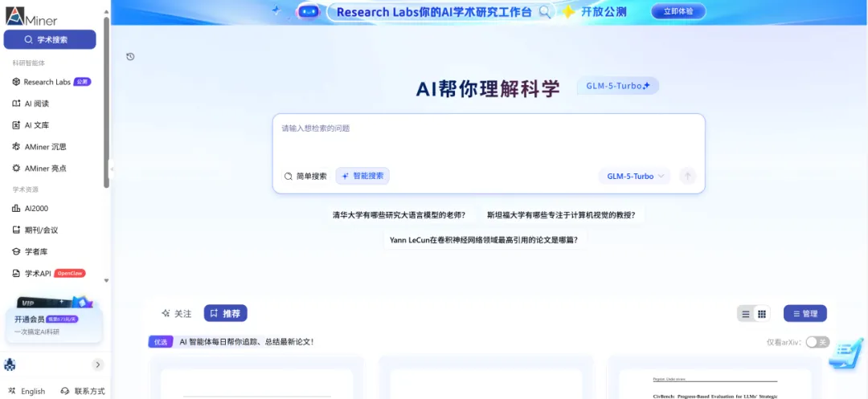Click the AI 阅读 book icon

coord(16,104)
